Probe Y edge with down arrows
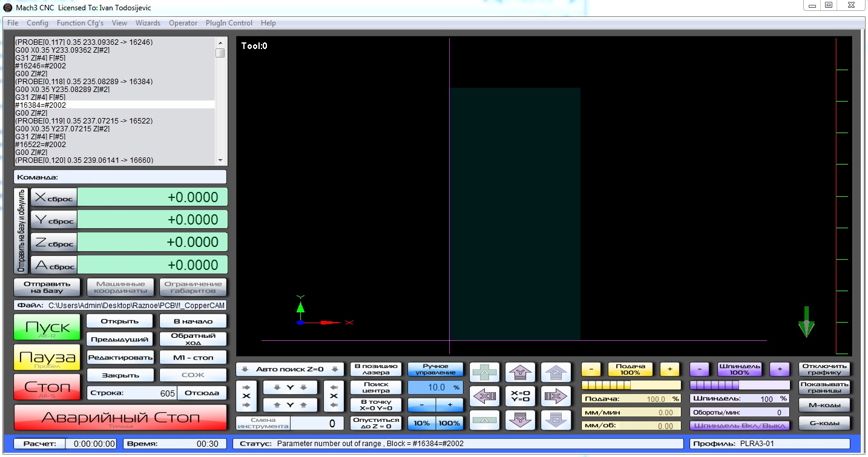868x457 pixels. (x=290, y=387)
